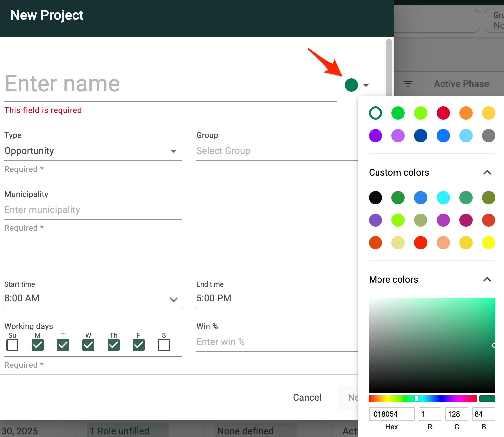Pick the bright green preset swatch
504x437 pixels.
coord(398,113)
